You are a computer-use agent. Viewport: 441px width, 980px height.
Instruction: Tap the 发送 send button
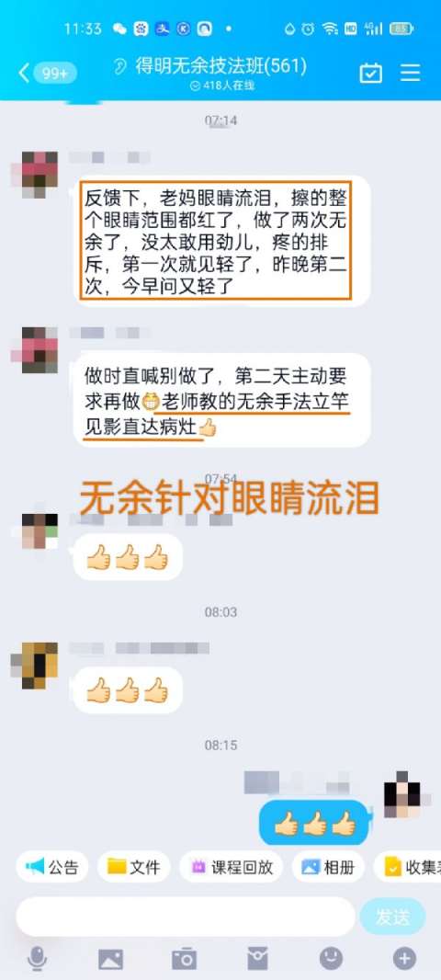[x=393, y=917]
